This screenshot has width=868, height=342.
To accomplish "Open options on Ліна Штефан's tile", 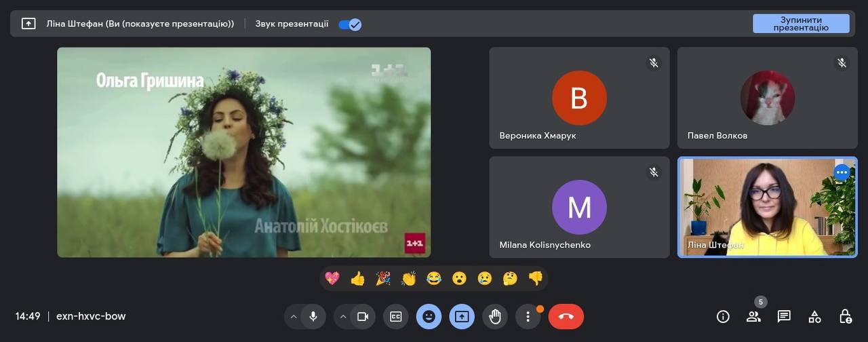I will click(842, 172).
